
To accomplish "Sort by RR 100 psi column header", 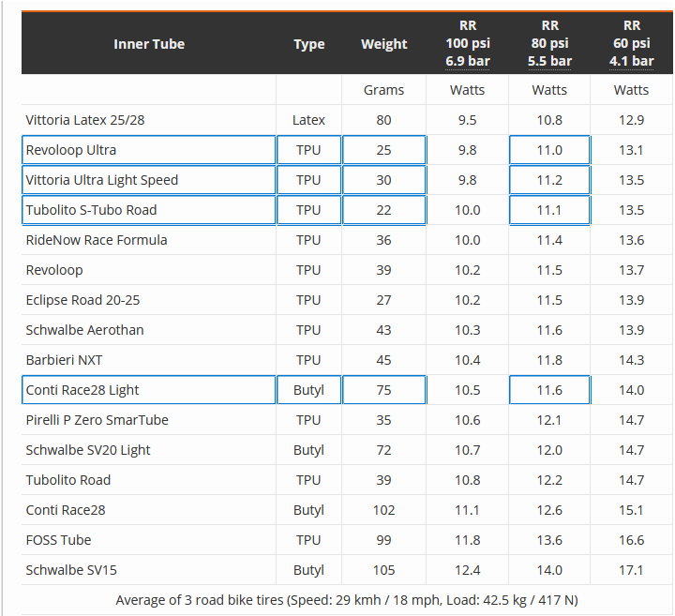I will [x=467, y=43].
